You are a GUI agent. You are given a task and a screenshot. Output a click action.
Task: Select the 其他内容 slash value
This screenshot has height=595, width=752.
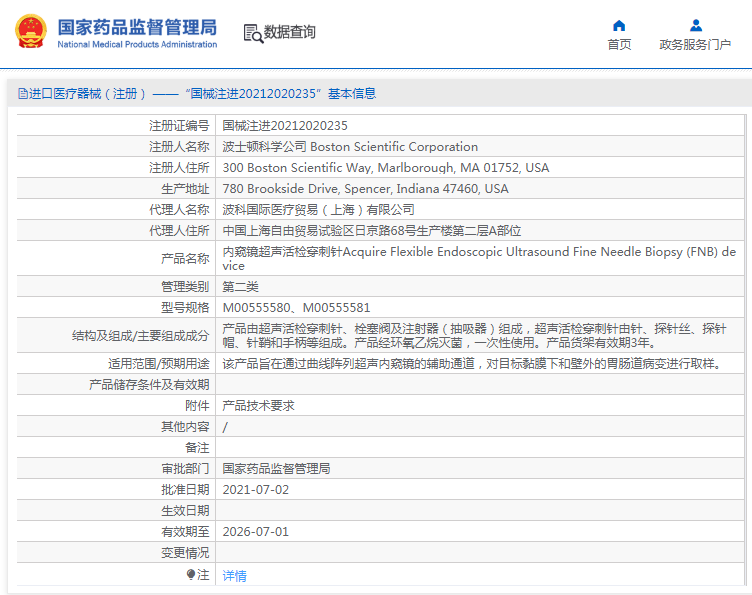click(225, 427)
